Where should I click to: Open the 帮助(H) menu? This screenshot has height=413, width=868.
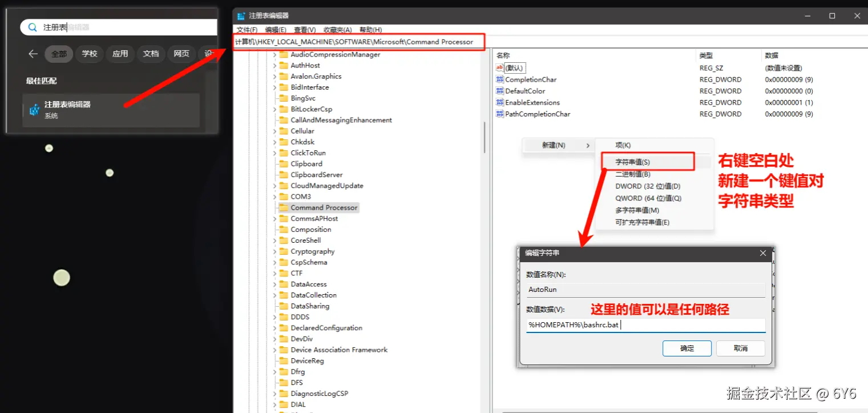[370, 30]
